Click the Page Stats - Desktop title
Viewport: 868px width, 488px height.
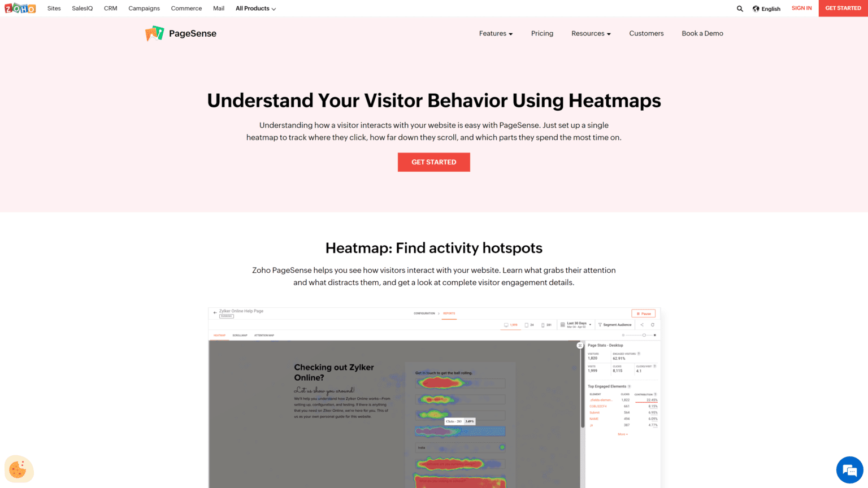605,345
